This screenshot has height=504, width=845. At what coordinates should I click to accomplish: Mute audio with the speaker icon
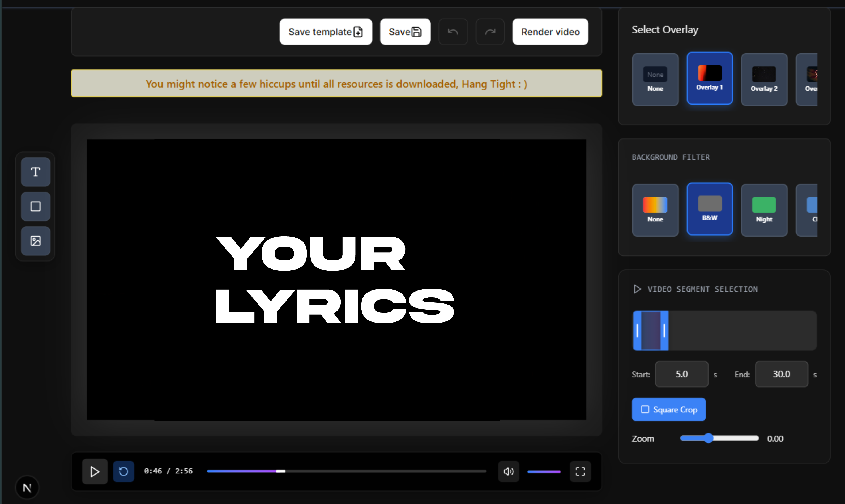[x=508, y=471]
